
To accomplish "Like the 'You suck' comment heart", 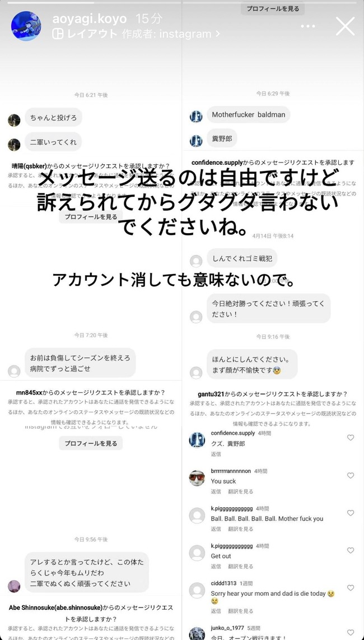I will click(x=350, y=475).
